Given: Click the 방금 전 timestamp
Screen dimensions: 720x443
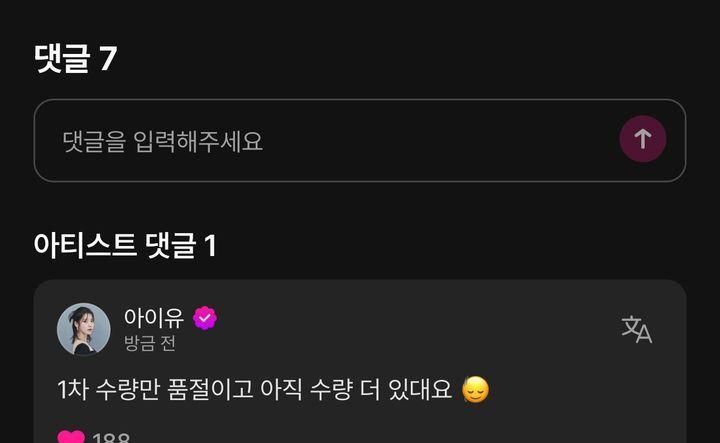Looking at the screenshot, I should [150, 343].
